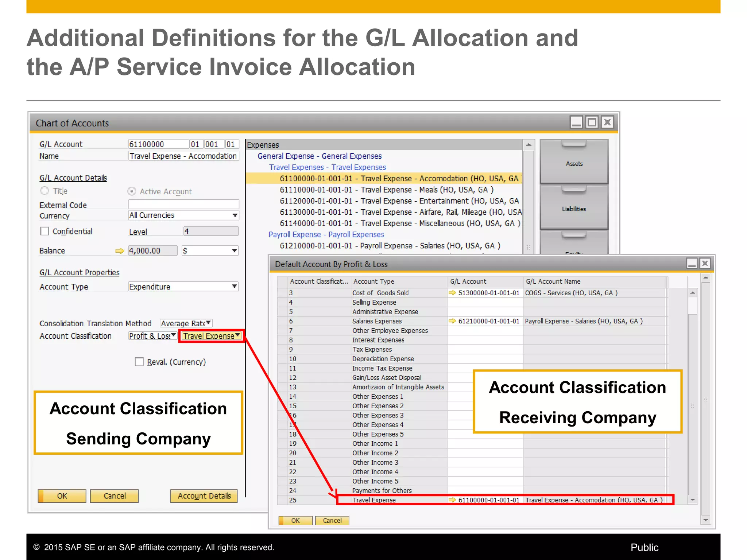Open the Assets drawer
The width and height of the screenshot is (747, 560).
[574, 162]
